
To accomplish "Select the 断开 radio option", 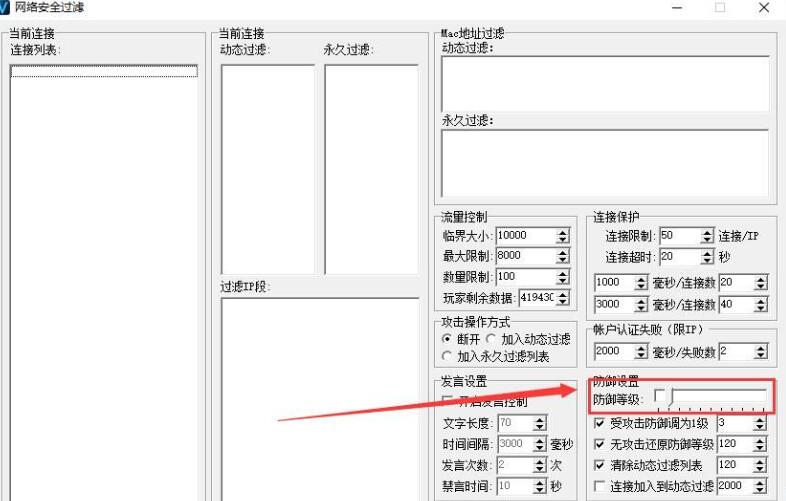I will click(x=447, y=339).
